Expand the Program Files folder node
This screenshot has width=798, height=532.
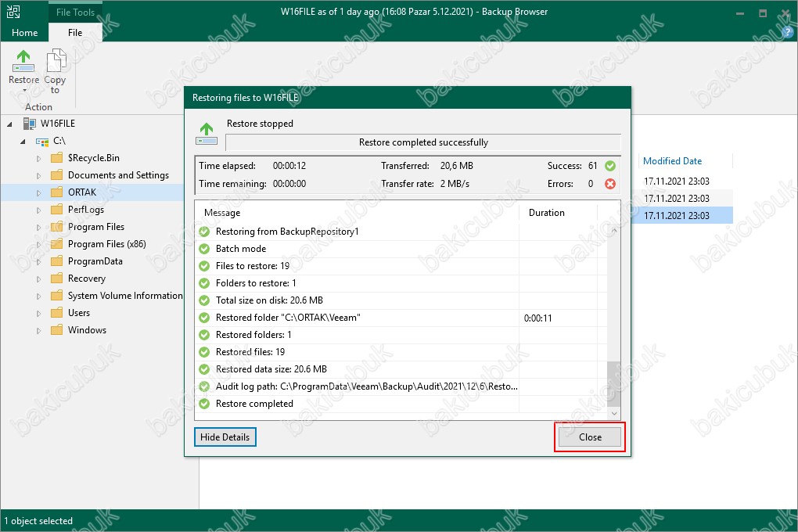click(x=38, y=227)
